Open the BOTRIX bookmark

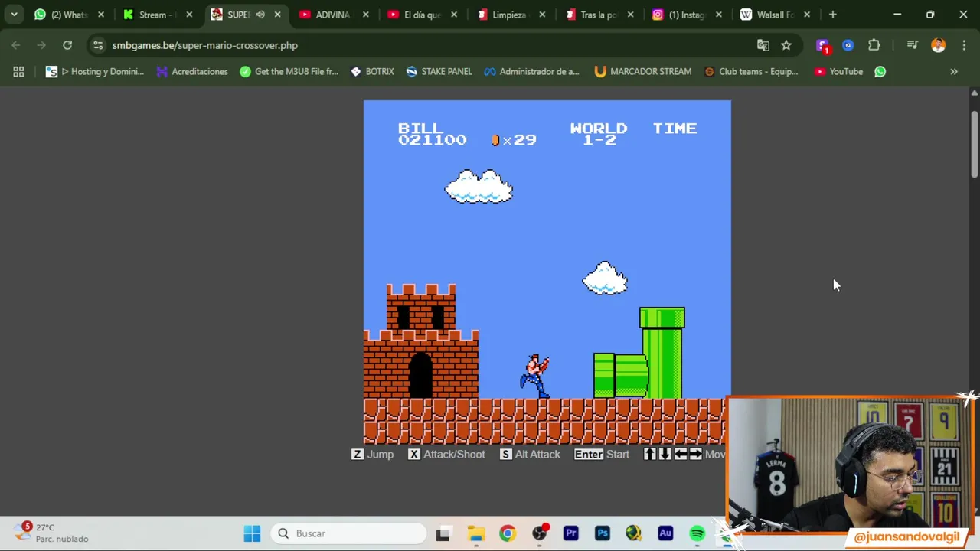[x=372, y=71]
